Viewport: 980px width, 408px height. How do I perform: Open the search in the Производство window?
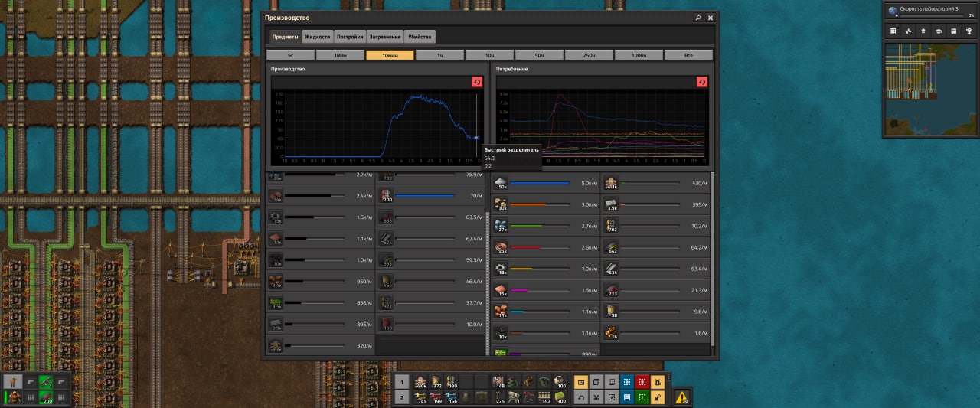click(698, 18)
